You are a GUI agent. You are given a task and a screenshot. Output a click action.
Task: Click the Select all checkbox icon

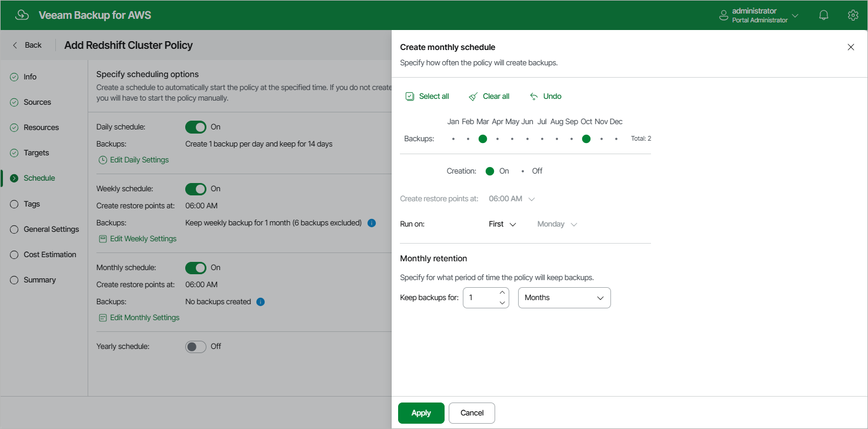410,97
